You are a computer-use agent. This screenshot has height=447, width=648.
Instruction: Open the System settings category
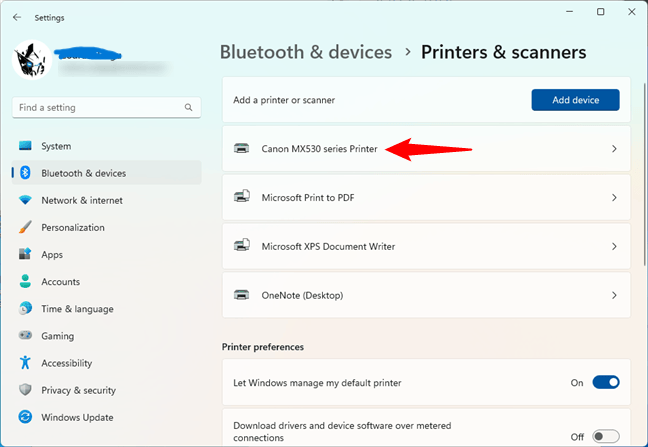(107, 146)
